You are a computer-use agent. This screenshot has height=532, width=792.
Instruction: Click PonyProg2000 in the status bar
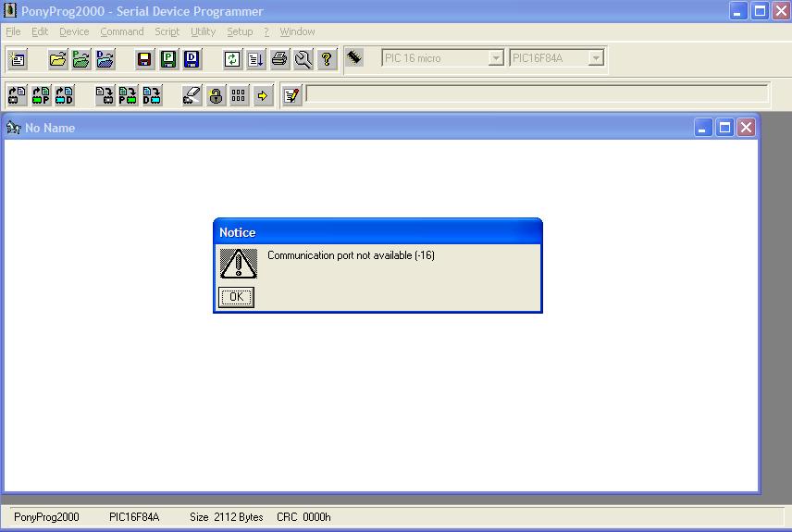click(46, 517)
